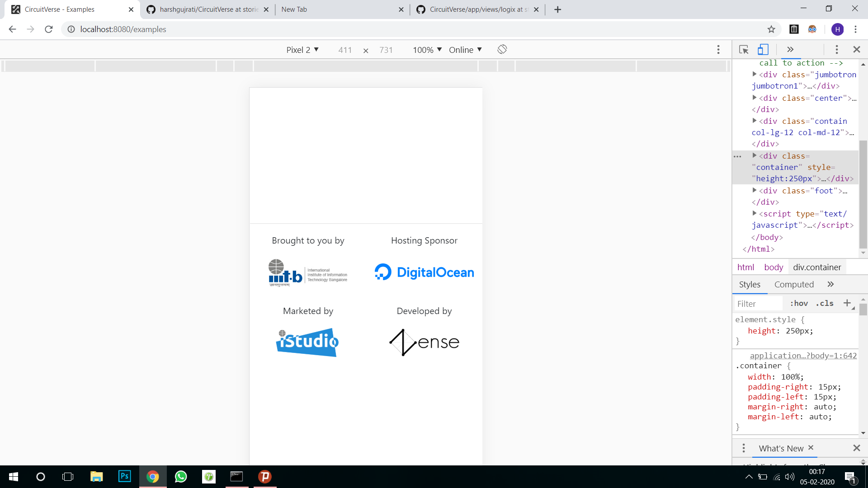Image resolution: width=868 pixels, height=488 pixels.
Task: Toggle the device toolbar off
Action: pyautogui.click(x=763, y=50)
